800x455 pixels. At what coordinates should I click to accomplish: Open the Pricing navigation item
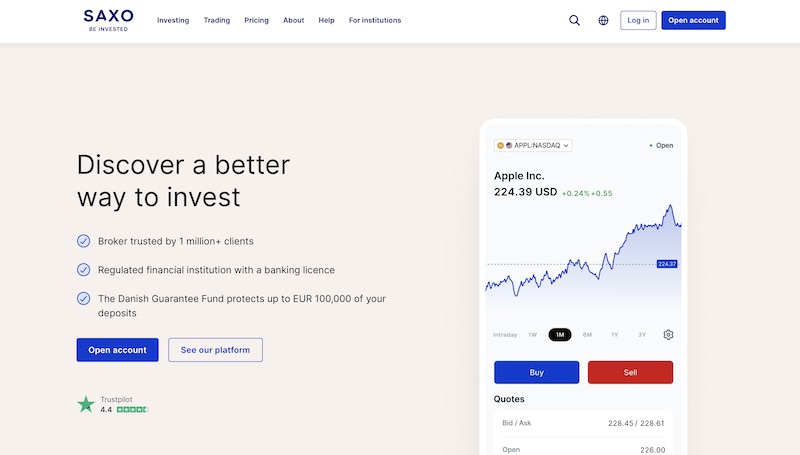coord(256,20)
